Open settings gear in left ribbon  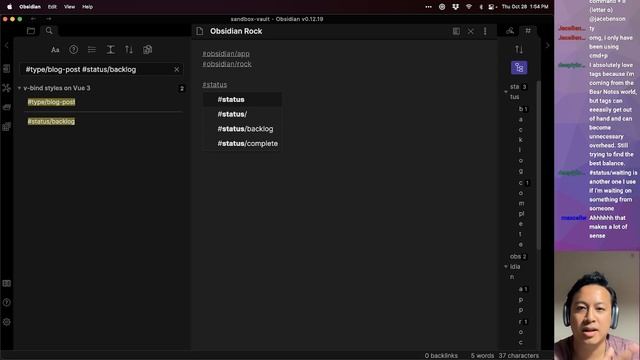coord(7,322)
